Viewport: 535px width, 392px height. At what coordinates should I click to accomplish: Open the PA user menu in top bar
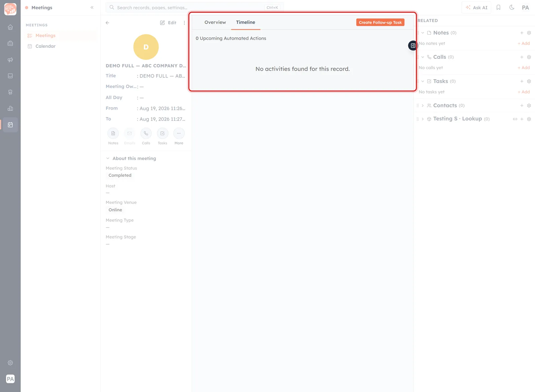[526, 7]
